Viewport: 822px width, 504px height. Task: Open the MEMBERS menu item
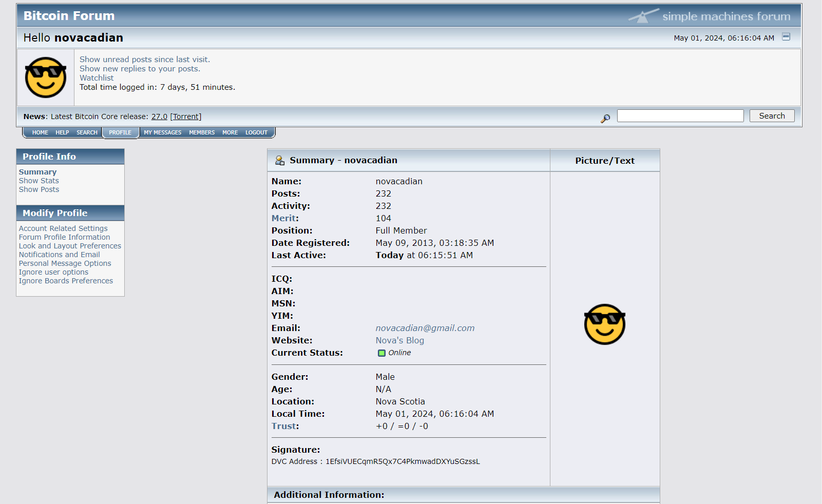(202, 132)
